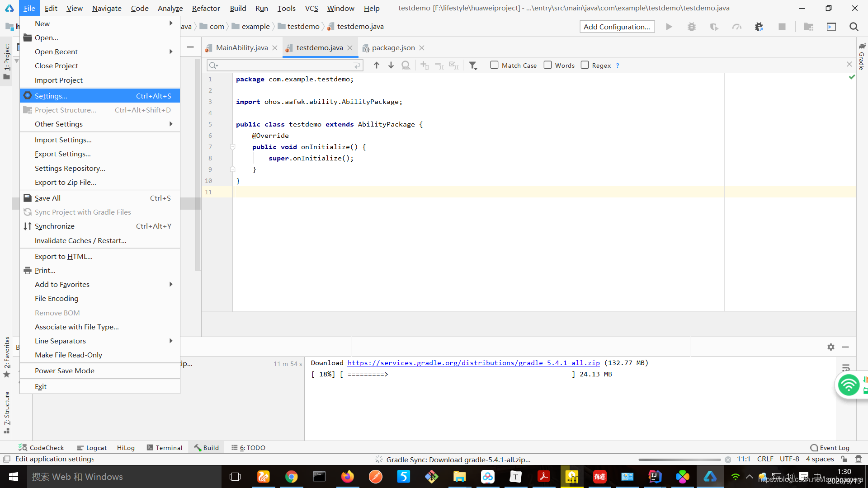Click the read-only lock icon in status bar

[x=844, y=459]
